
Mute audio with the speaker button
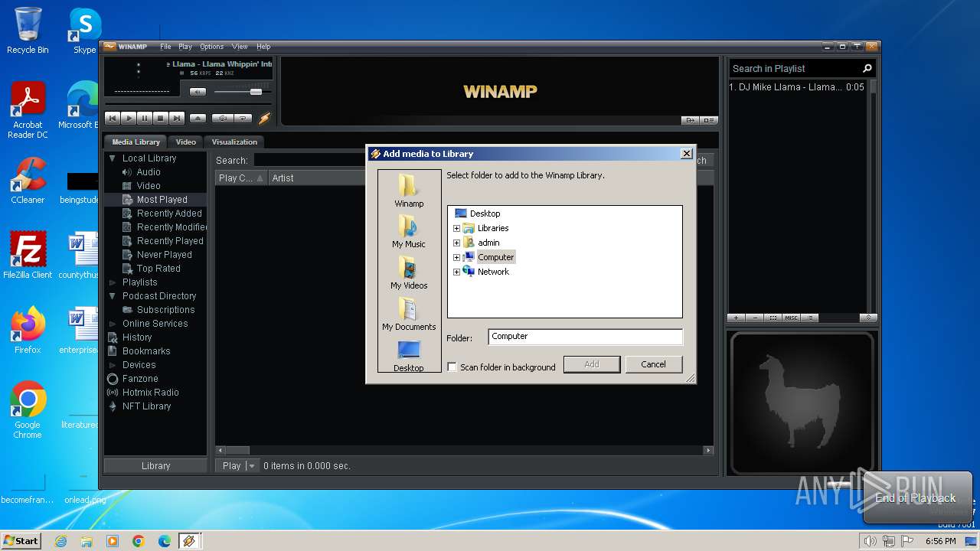198,92
